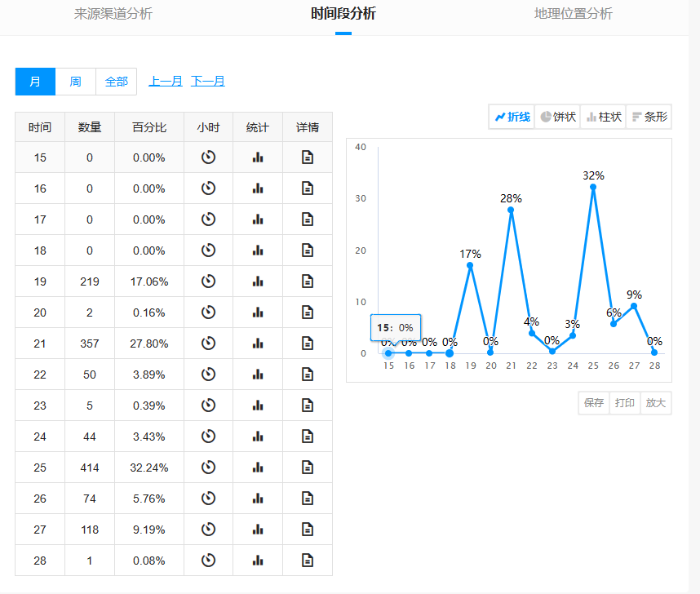Click the hourly clock icon for day 19

click(x=208, y=281)
